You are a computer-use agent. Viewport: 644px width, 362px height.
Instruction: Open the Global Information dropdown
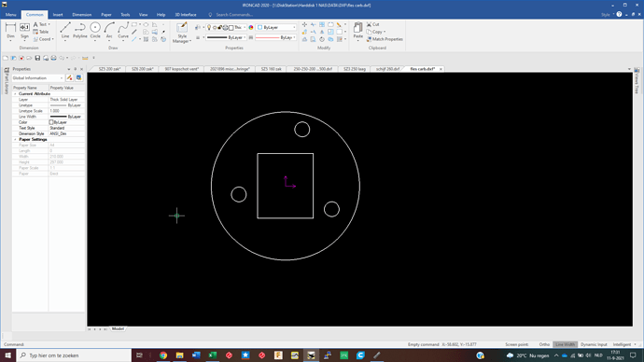coord(37,78)
